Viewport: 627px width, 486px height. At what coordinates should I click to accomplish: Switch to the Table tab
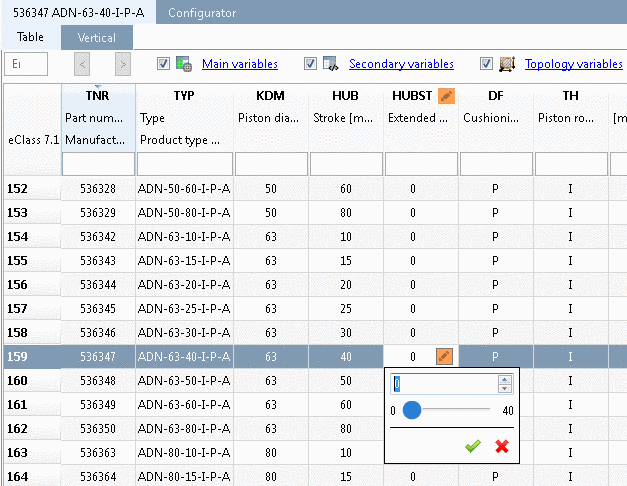click(30, 37)
